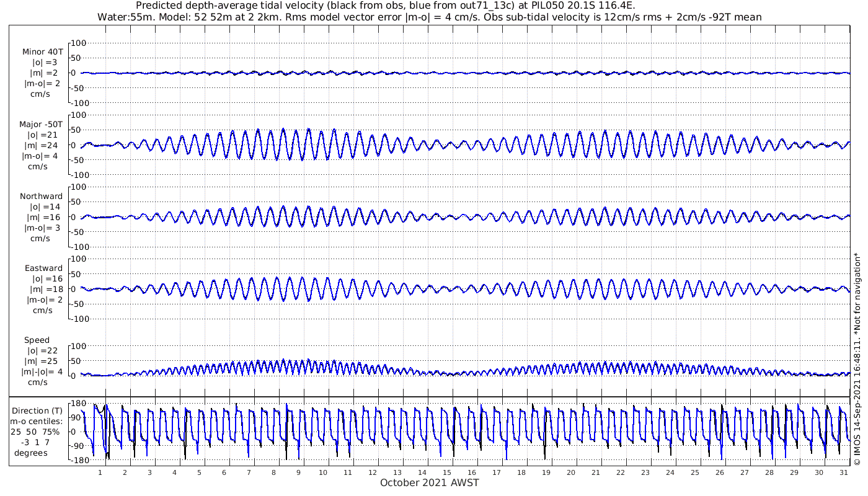The width and height of the screenshot is (868, 496).
Task: Click the Northward panel label
Action: pos(41,197)
